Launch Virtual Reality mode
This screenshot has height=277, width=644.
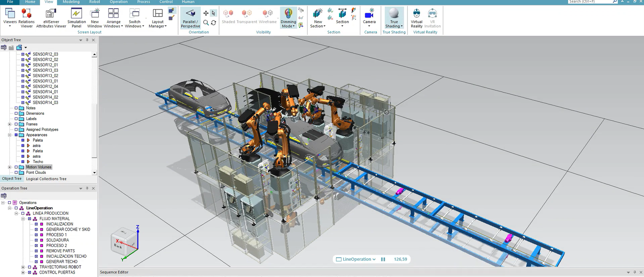point(416,18)
